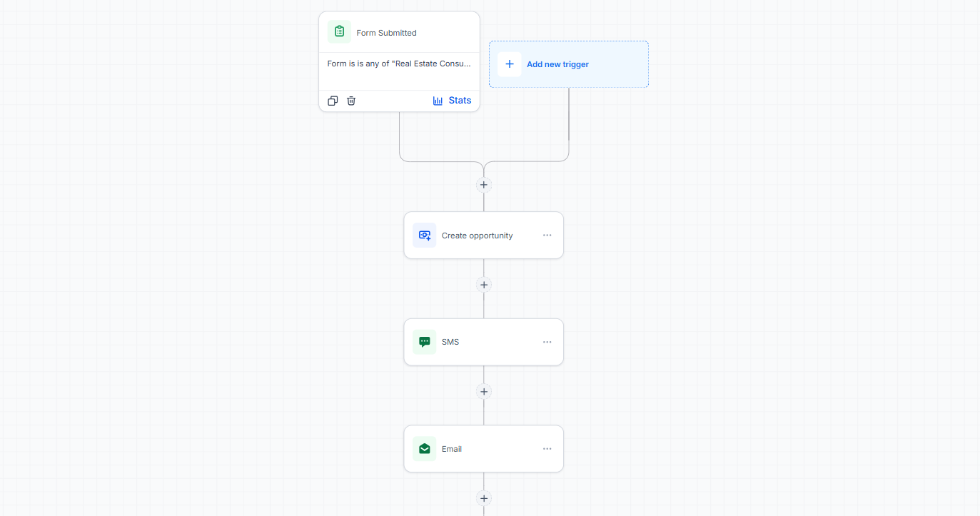This screenshot has width=980, height=516.
Task: Click the SMS chat bubble icon
Action: [424, 342]
